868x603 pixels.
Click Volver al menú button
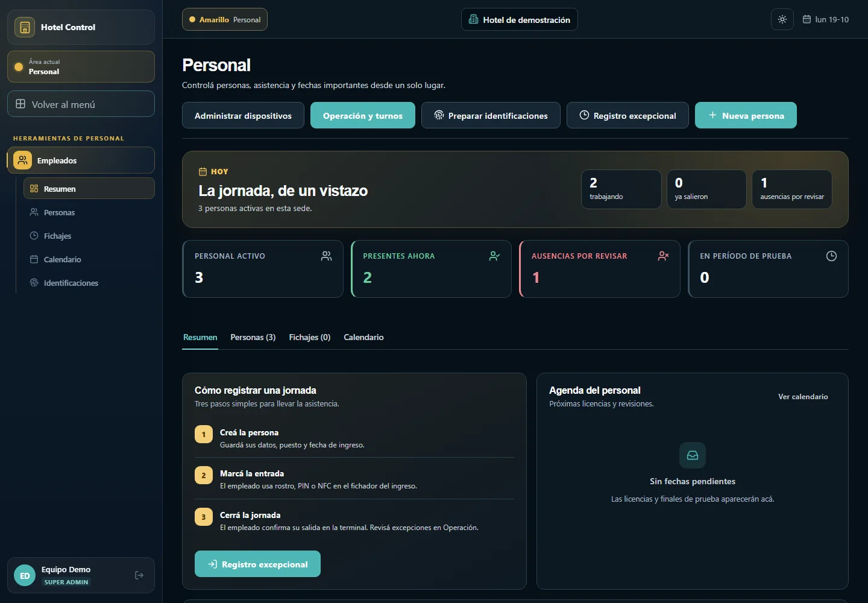tap(81, 104)
